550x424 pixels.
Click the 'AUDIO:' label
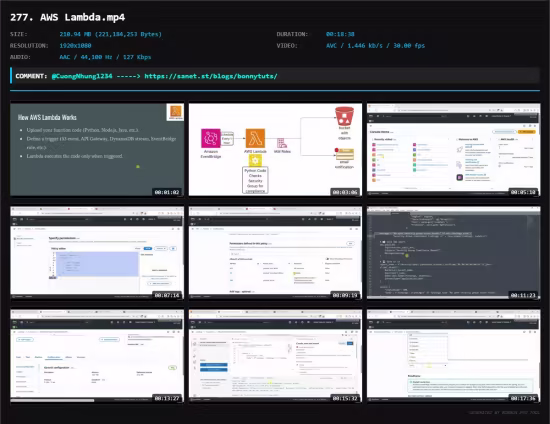20,57
